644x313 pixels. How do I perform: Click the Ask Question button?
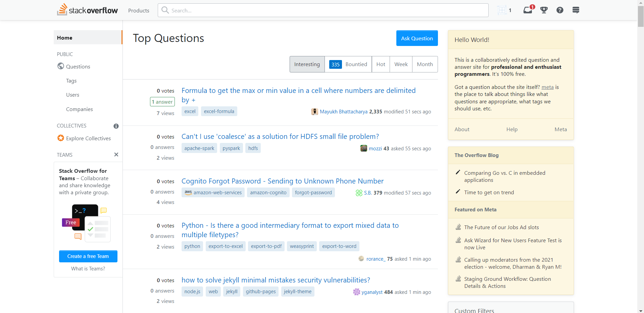(417, 38)
